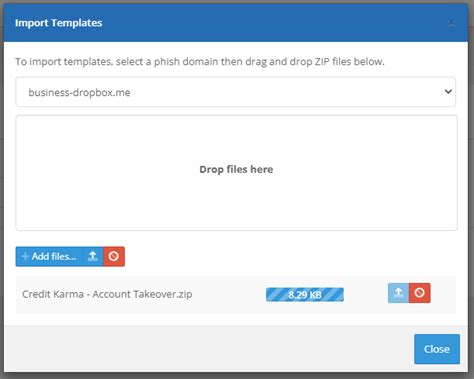474x379 pixels.
Task: Dismiss dialog using header X icon
Action: (452, 23)
